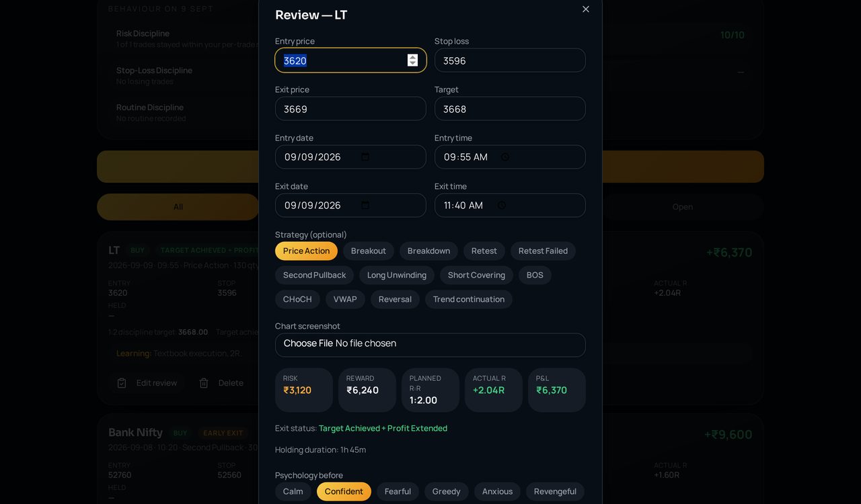This screenshot has width=861, height=504.
Task: Choose Greedy as psychology before
Action: 447,491
